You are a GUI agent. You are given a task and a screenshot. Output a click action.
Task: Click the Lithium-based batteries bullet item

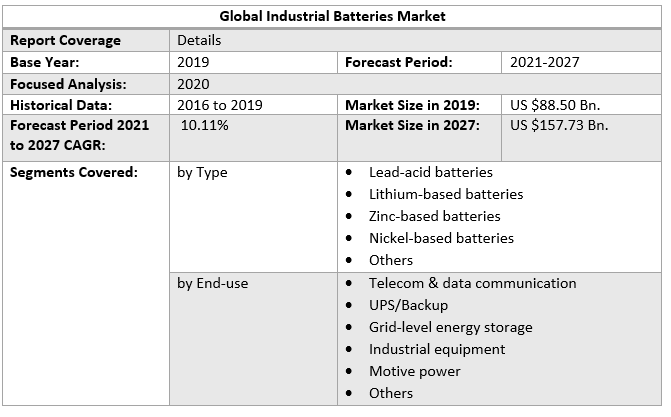click(445, 194)
